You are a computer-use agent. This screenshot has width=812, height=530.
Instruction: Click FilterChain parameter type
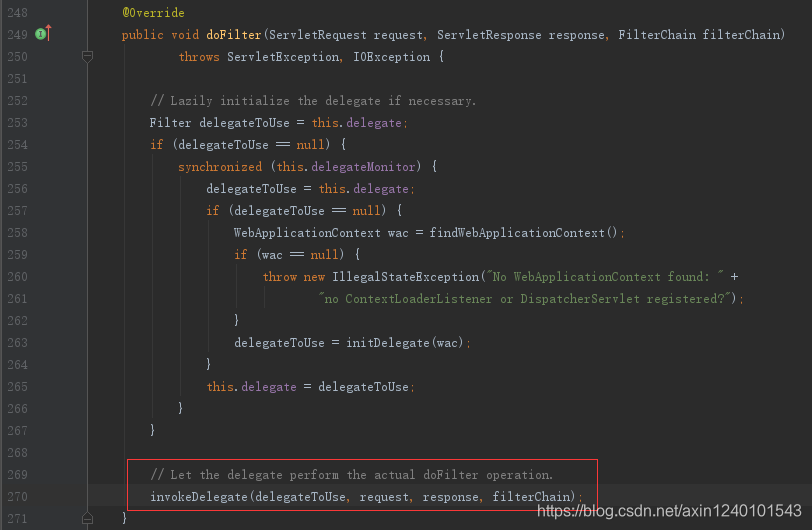pos(657,35)
